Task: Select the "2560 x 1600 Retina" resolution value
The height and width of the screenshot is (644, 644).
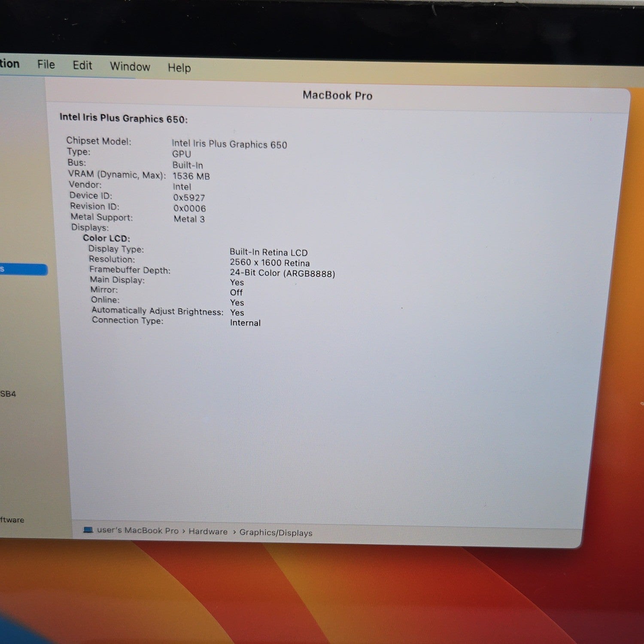Action: click(x=270, y=263)
